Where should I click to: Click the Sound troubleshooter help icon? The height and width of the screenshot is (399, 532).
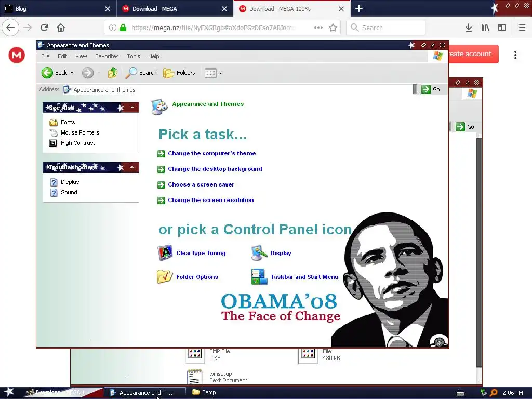[x=54, y=193]
